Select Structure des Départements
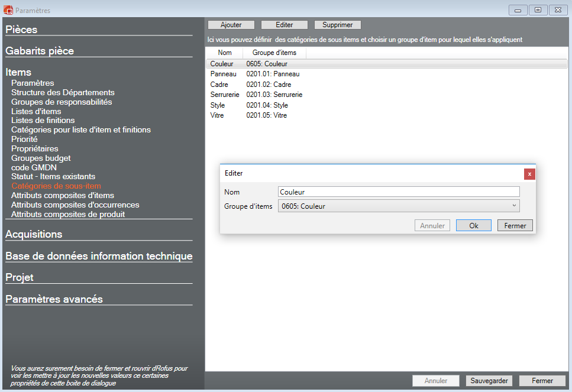572x392 pixels. (63, 92)
